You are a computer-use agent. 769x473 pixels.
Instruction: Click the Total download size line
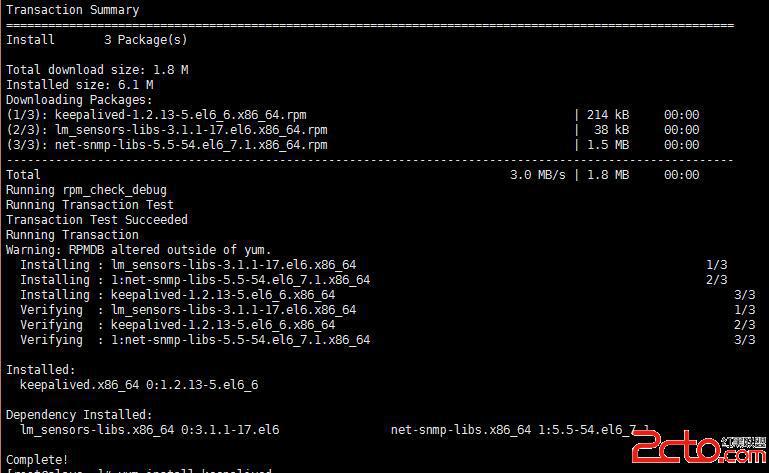click(97, 70)
